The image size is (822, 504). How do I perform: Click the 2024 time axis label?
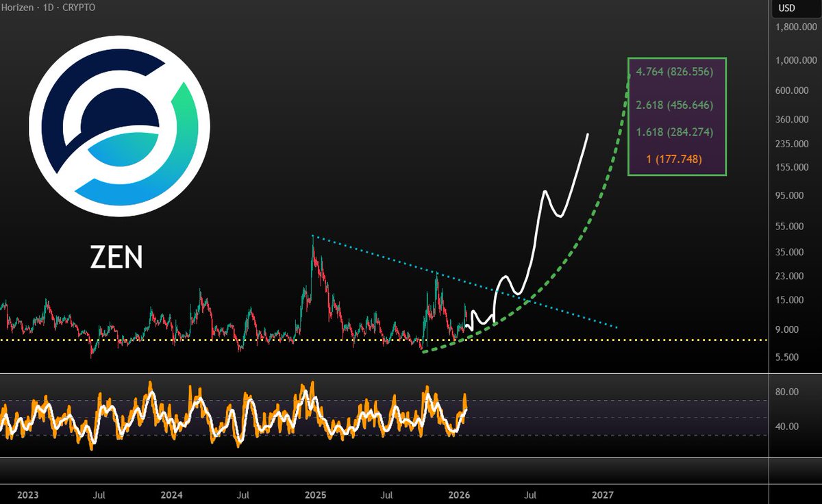point(173,494)
